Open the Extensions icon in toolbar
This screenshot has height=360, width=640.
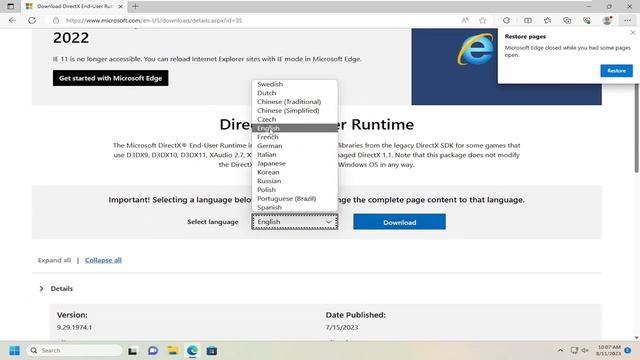[x=507, y=20]
